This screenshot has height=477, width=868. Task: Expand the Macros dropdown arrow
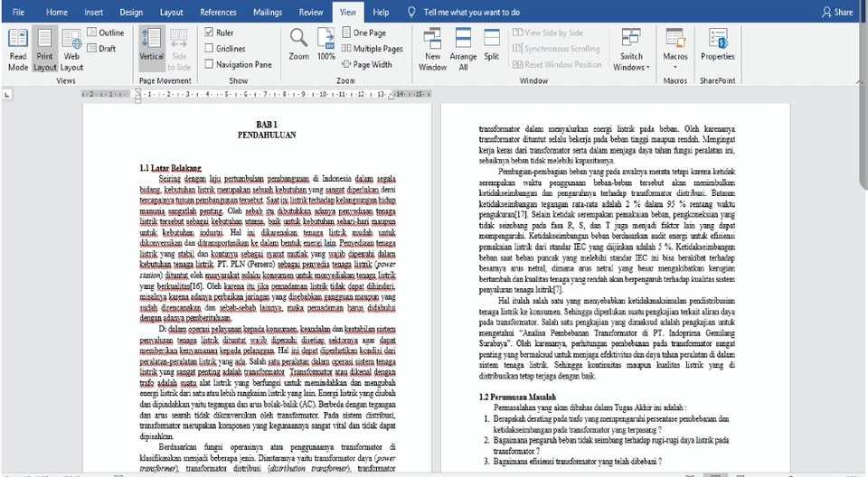click(x=675, y=67)
